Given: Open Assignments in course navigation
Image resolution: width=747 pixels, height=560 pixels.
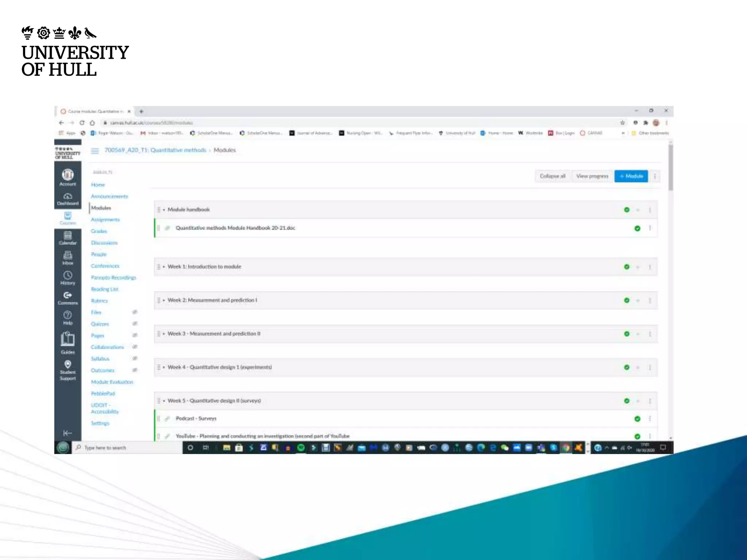Looking at the screenshot, I should pos(105,219).
